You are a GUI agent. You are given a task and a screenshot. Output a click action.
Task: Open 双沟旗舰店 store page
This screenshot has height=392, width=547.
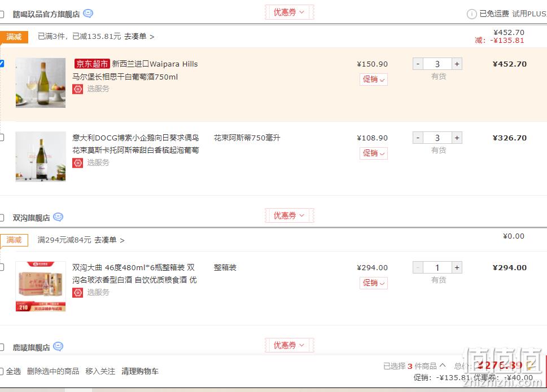(32, 218)
